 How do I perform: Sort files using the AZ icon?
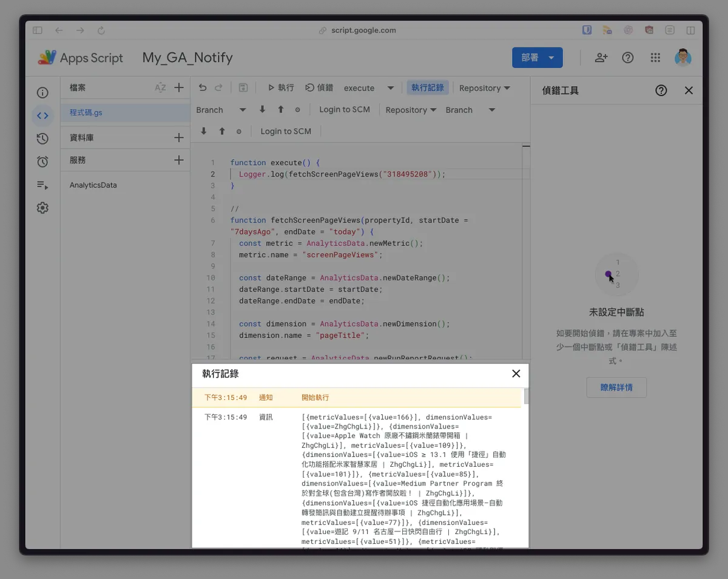(x=160, y=88)
